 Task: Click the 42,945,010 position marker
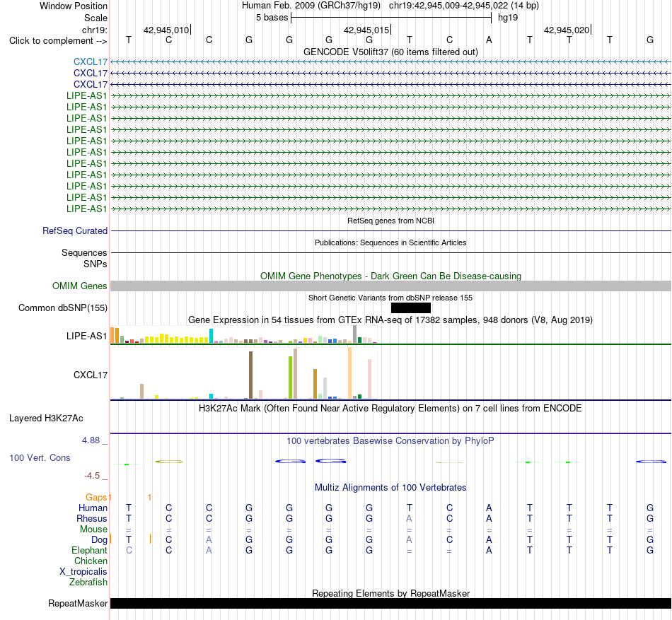click(166, 30)
